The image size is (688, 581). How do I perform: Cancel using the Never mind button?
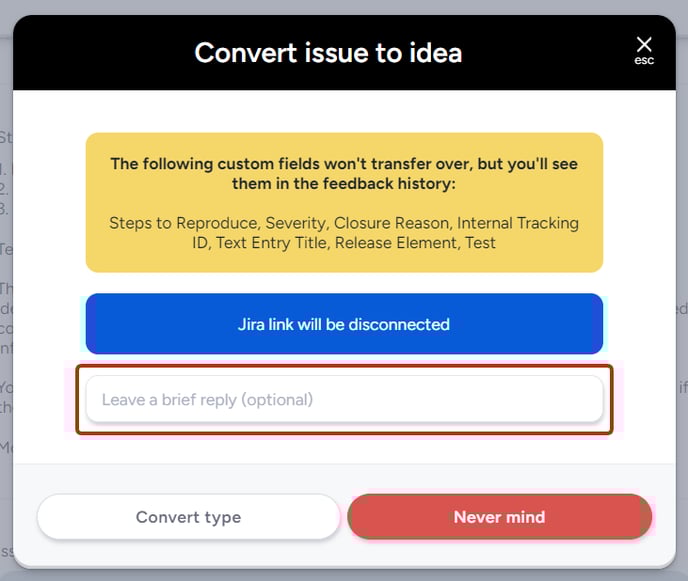[500, 517]
